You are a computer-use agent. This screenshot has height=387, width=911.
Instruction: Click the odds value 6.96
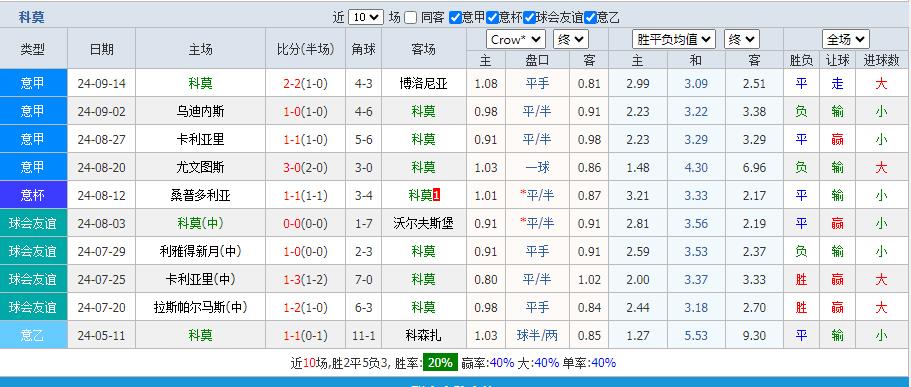click(754, 167)
